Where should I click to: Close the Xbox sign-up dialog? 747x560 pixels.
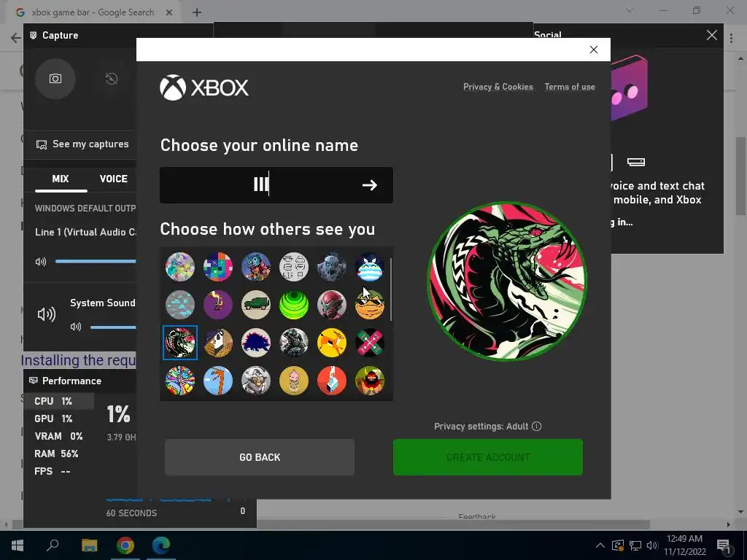click(x=594, y=50)
